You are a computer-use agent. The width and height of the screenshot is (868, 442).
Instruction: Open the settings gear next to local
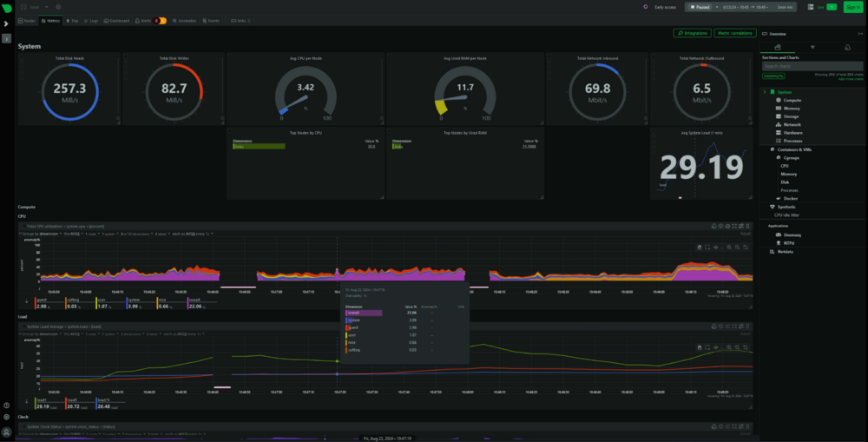coord(58,7)
